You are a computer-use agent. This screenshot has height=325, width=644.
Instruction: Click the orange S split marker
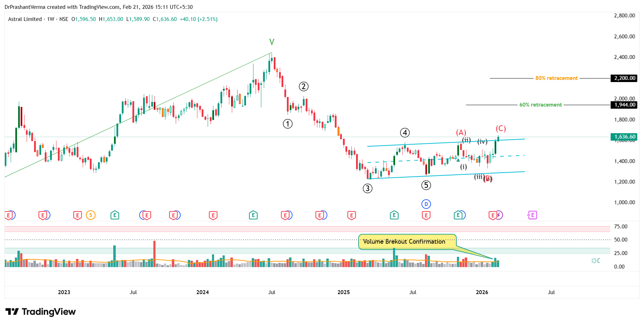coord(91,215)
